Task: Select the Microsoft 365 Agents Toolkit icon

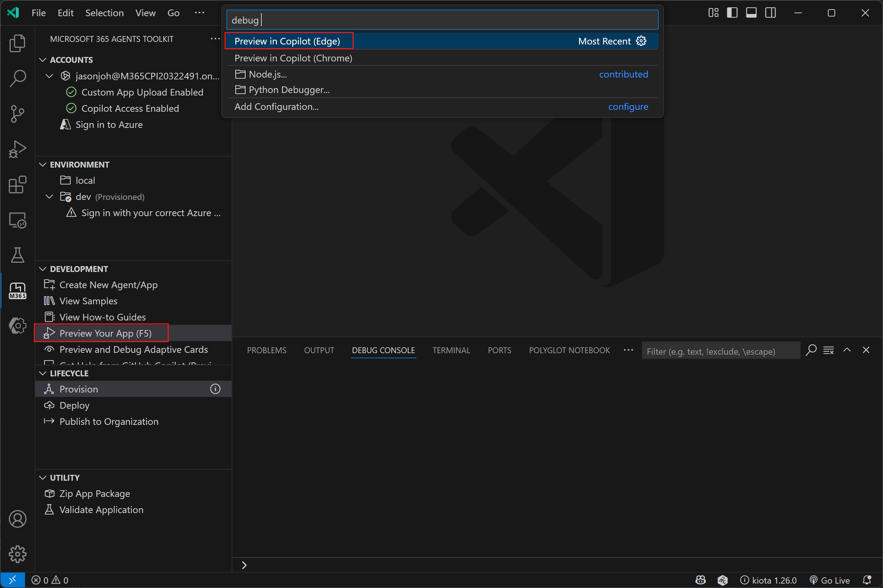Action: click(17, 290)
